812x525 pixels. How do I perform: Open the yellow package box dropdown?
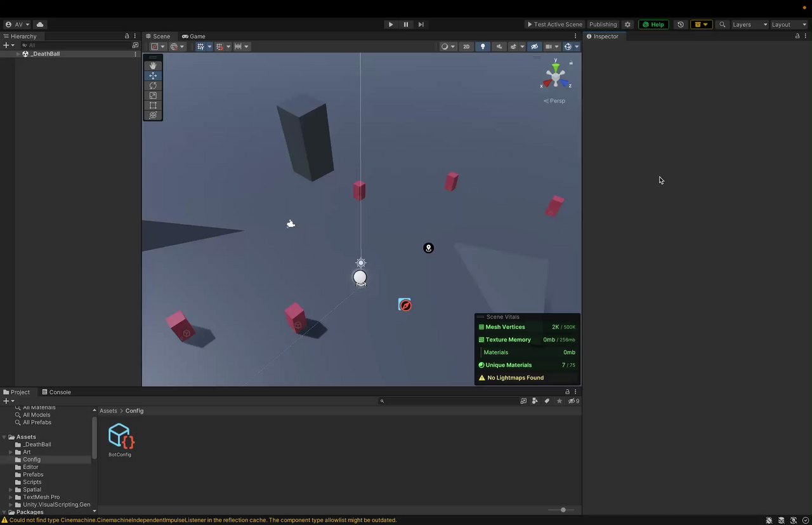point(701,25)
